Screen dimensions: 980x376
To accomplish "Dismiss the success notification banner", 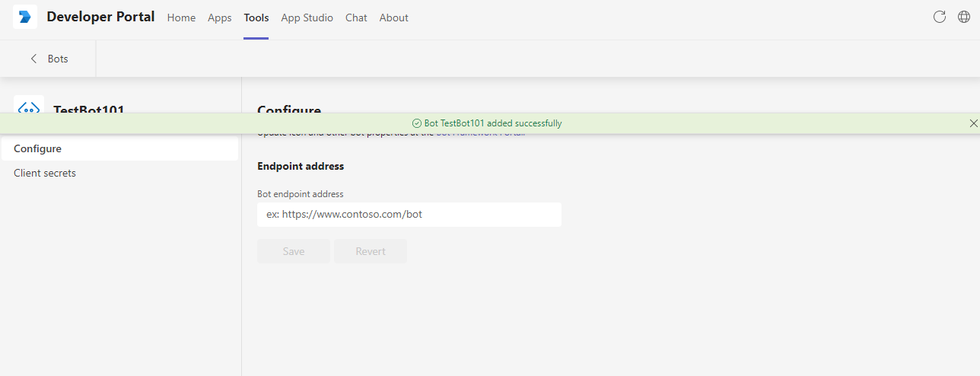I will tap(974, 123).
